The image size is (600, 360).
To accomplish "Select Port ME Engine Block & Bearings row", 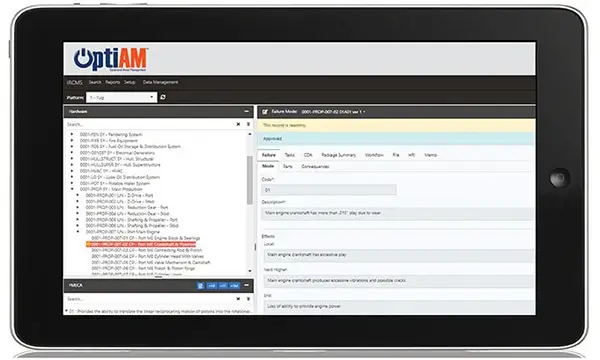I will coord(146,238).
